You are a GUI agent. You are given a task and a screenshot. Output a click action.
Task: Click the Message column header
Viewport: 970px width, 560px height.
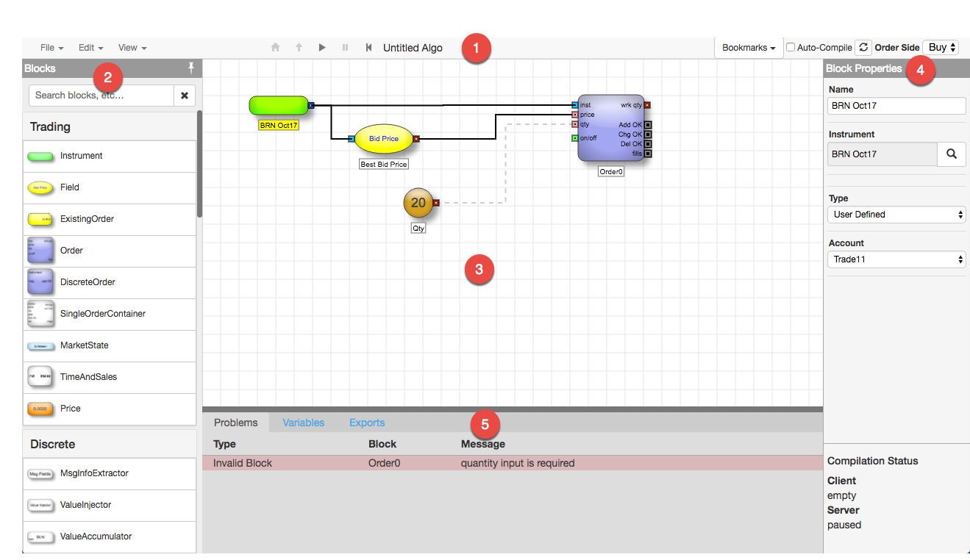483,444
